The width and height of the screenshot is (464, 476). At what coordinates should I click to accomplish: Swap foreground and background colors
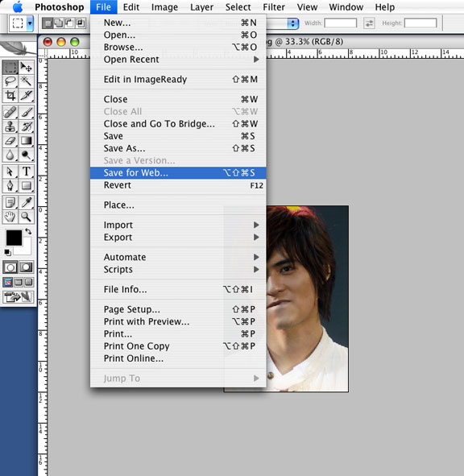click(28, 231)
